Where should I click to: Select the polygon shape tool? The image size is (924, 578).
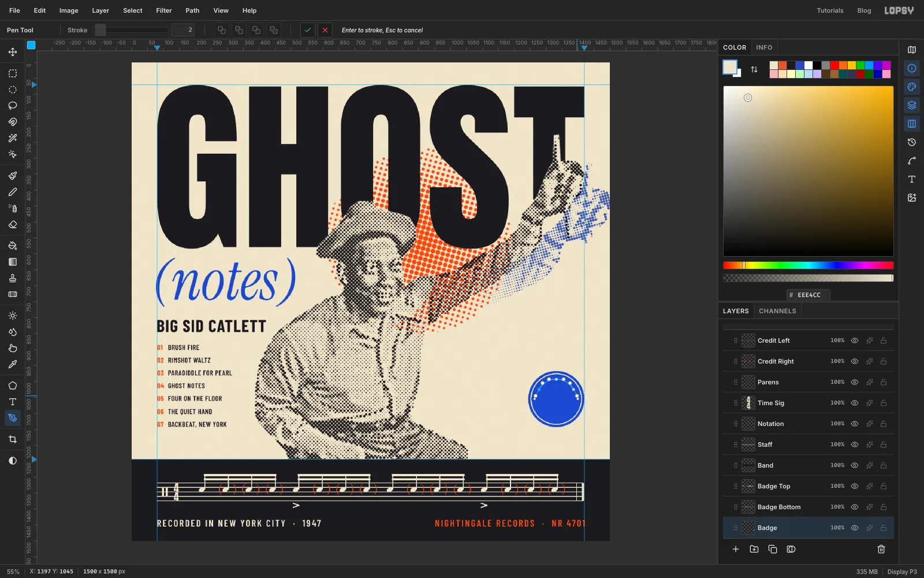(12, 386)
